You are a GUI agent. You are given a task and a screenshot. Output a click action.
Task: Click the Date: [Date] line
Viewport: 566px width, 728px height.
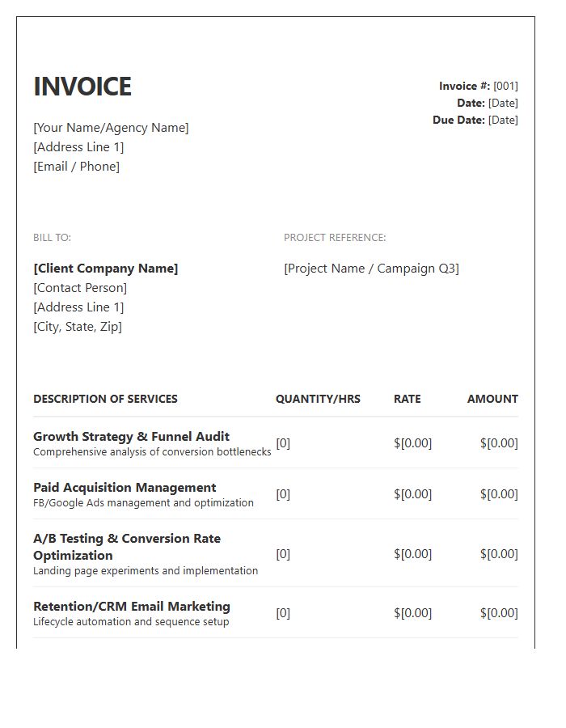(x=488, y=103)
